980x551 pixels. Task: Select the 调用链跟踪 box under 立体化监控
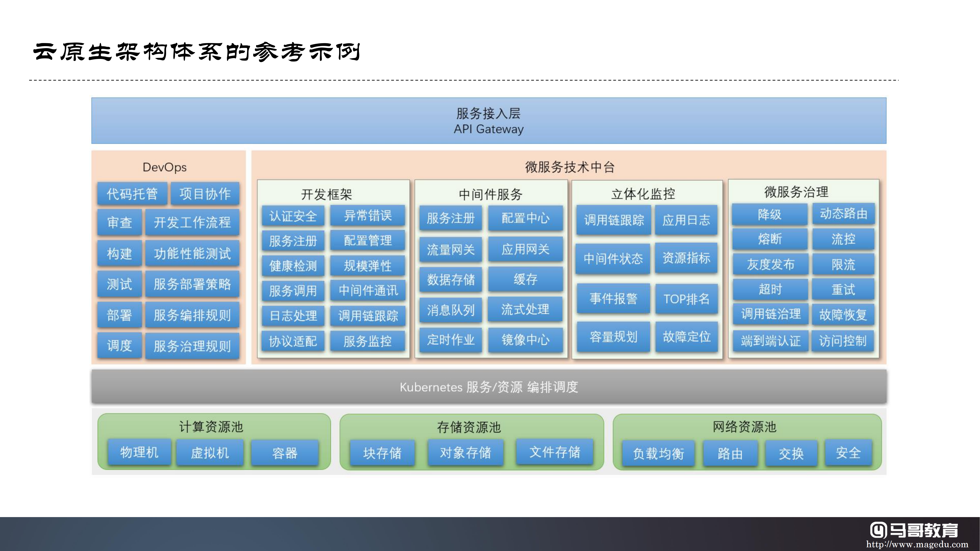(x=614, y=220)
